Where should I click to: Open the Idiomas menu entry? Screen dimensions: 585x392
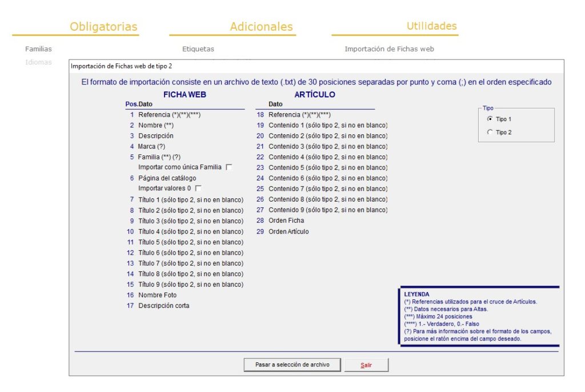tap(38, 62)
